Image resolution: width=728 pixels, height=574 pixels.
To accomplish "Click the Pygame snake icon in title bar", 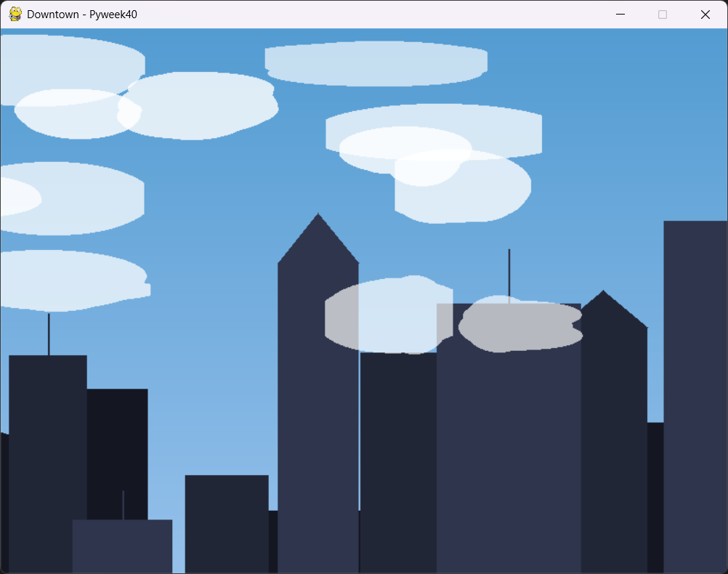I will coord(15,14).
